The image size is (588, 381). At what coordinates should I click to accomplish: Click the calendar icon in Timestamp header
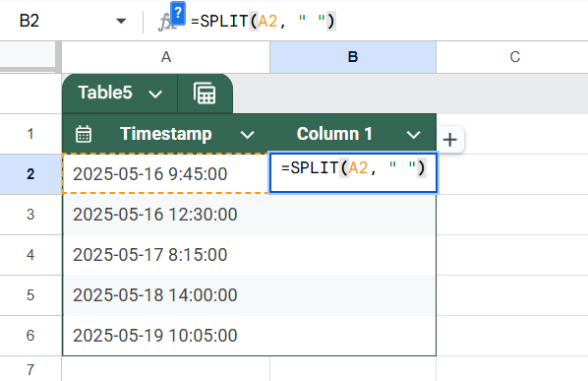click(84, 134)
